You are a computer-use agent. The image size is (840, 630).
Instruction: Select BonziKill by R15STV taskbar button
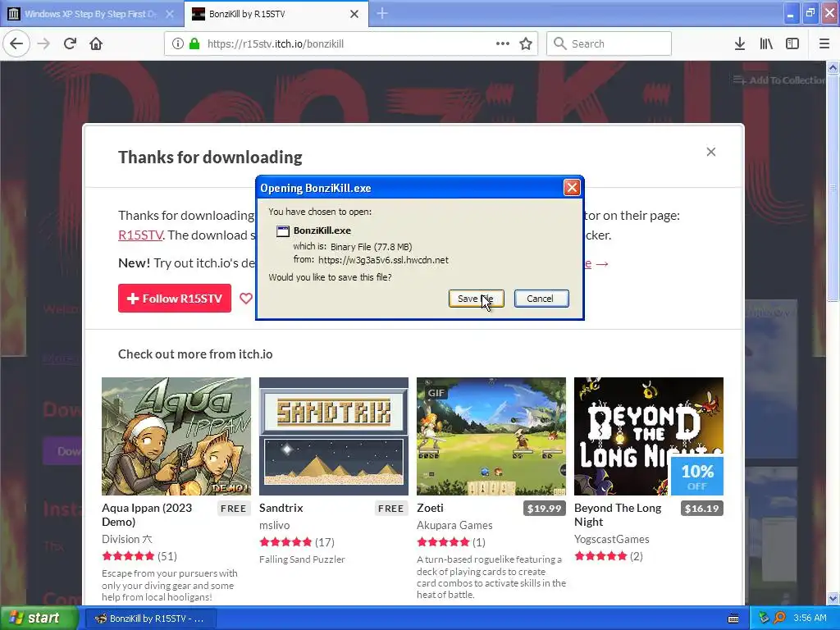pos(151,619)
